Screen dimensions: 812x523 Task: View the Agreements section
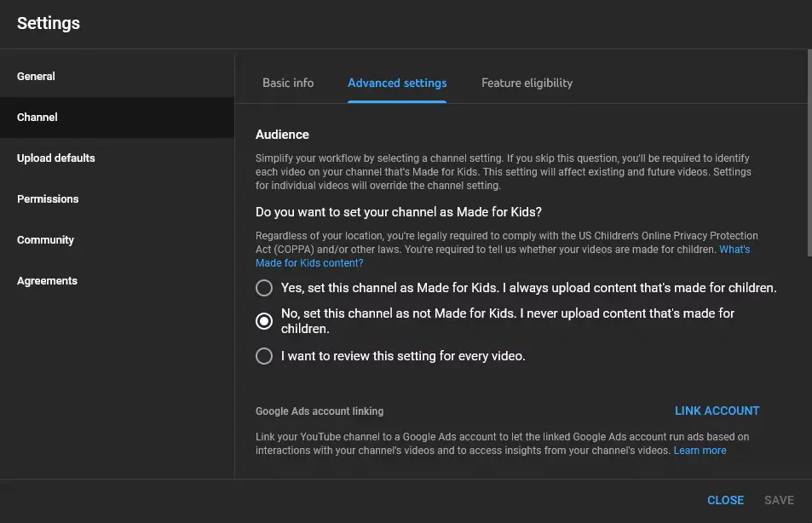[x=47, y=280]
